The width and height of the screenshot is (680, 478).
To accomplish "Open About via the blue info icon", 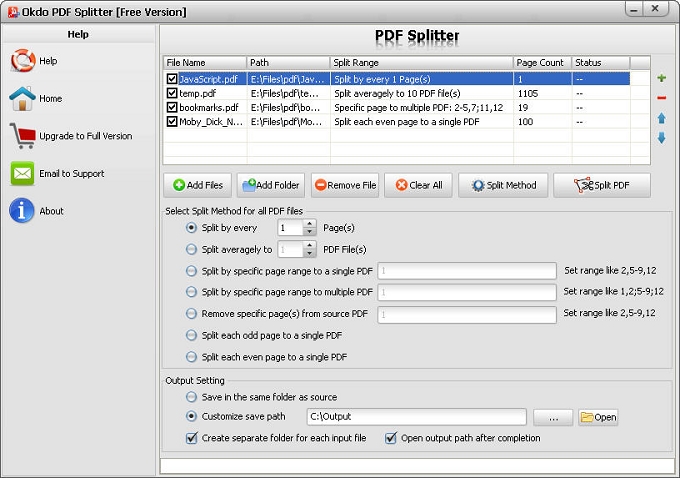I will 22,211.
